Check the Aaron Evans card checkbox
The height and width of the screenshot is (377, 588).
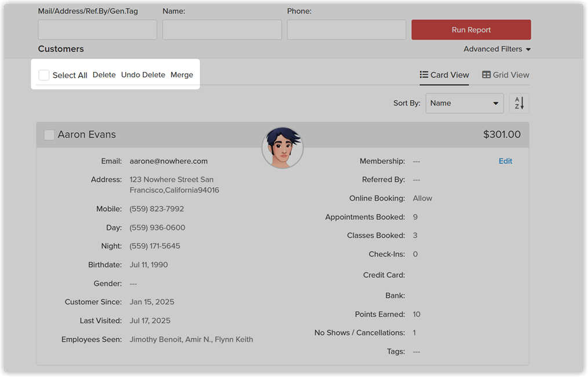(49, 135)
